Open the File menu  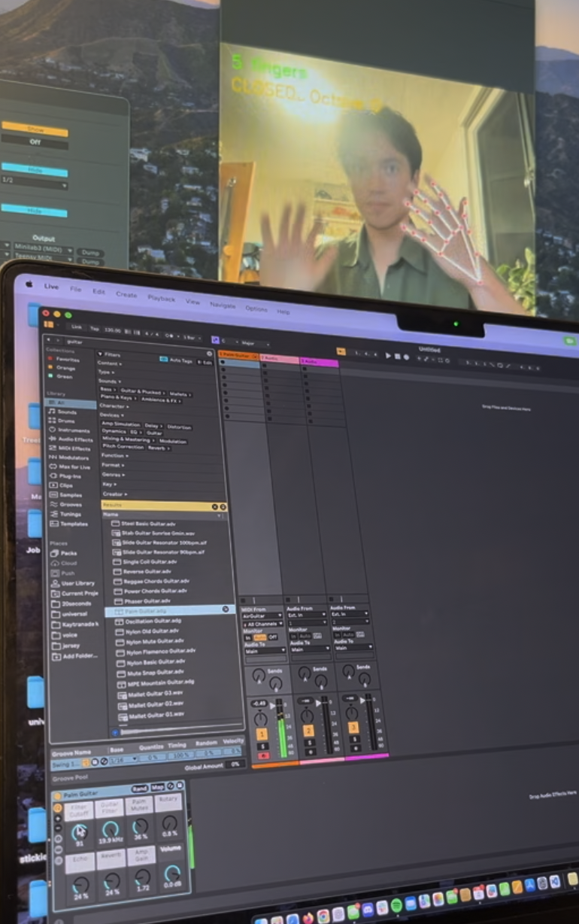pos(76,288)
